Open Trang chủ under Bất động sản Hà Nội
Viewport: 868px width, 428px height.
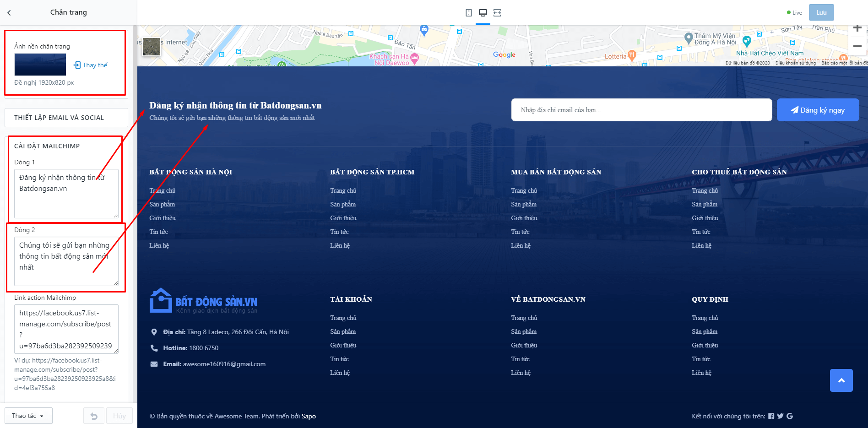(163, 190)
